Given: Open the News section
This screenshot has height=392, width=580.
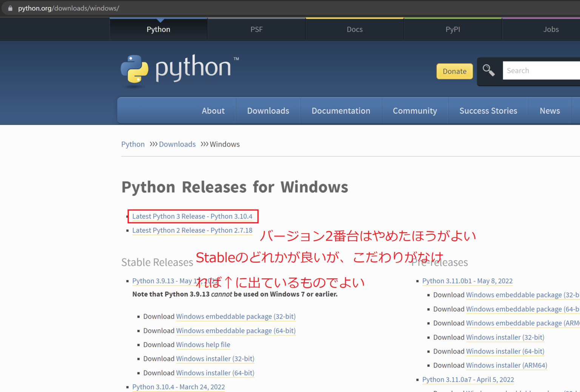Looking at the screenshot, I should pos(549,111).
